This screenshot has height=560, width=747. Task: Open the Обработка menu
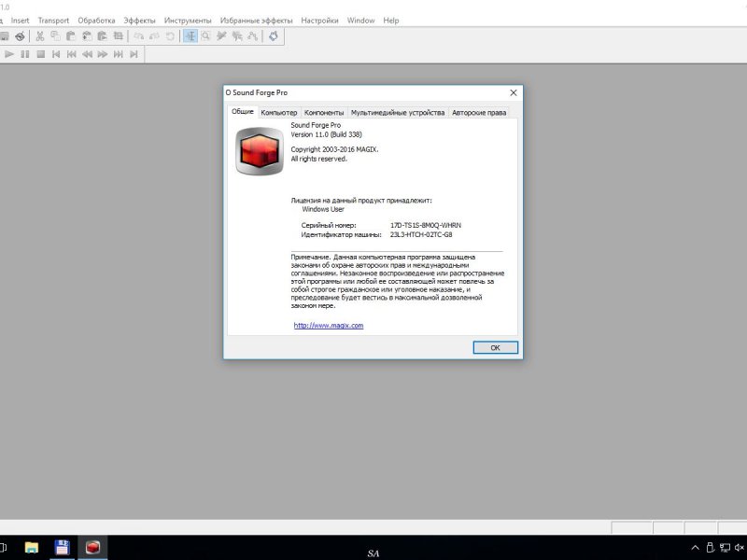(x=96, y=21)
